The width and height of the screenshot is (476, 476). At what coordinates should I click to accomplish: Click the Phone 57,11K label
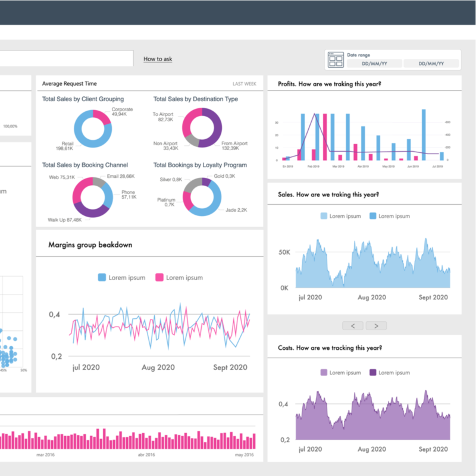[129, 195]
